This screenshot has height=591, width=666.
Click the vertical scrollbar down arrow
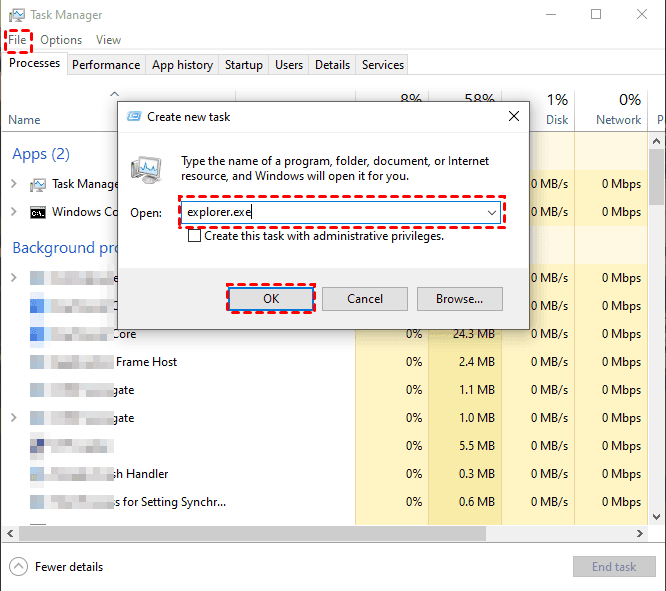click(x=657, y=517)
